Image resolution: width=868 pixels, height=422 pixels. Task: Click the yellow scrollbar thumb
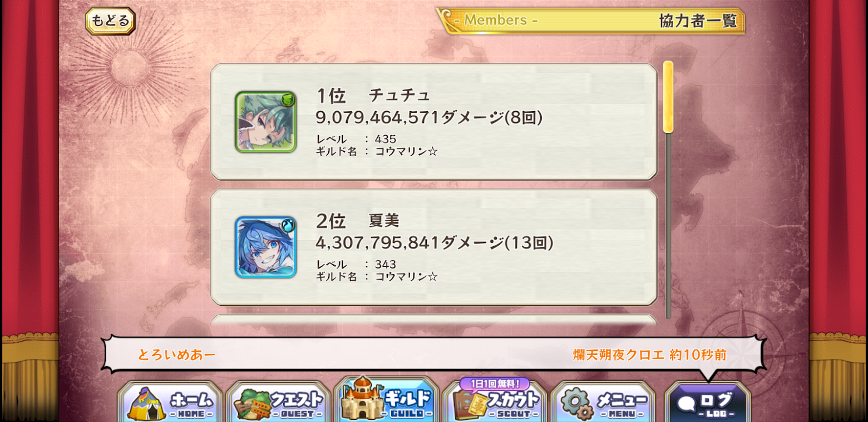click(668, 97)
